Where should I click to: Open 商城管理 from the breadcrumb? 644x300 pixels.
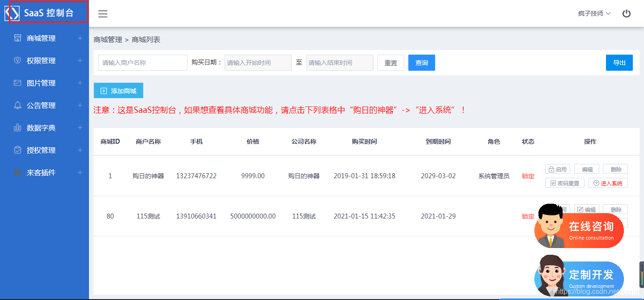tap(107, 39)
